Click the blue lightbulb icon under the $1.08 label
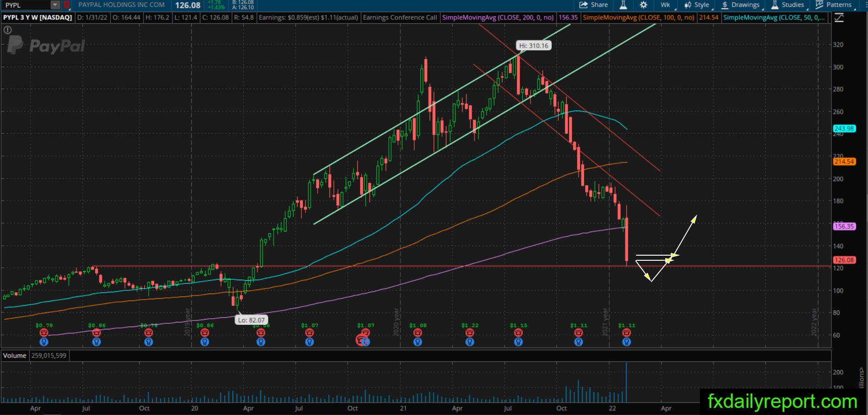 click(418, 342)
